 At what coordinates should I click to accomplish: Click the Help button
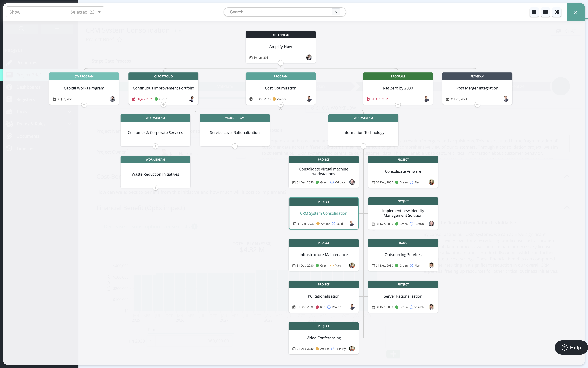[x=571, y=347]
